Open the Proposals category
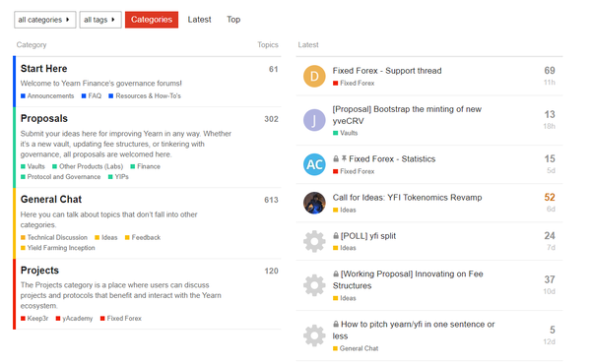 click(x=44, y=119)
